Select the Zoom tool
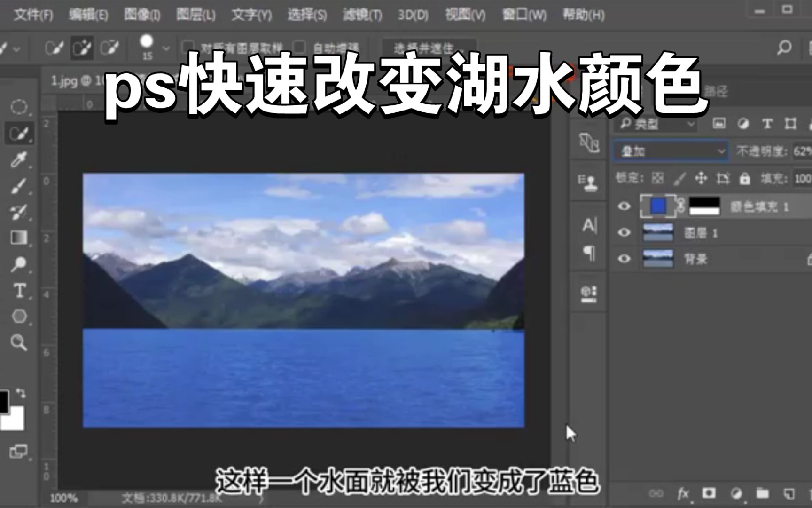812x508 pixels. click(x=19, y=342)
